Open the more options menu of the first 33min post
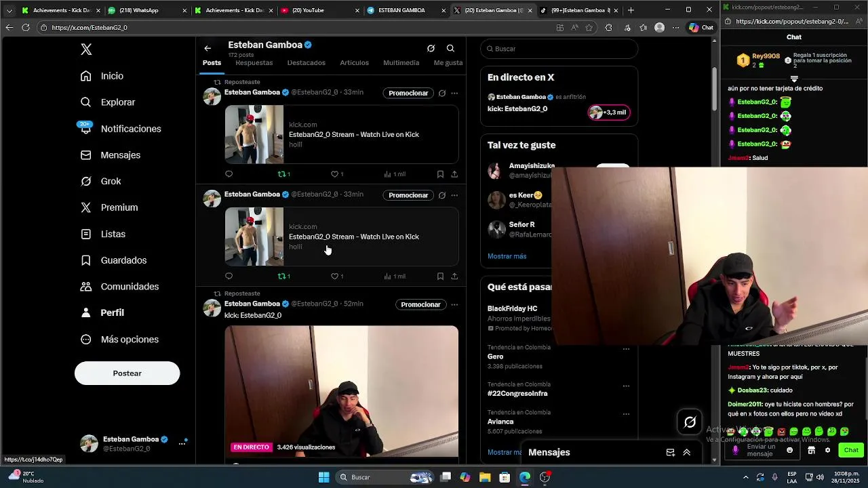 coord(454,93)
